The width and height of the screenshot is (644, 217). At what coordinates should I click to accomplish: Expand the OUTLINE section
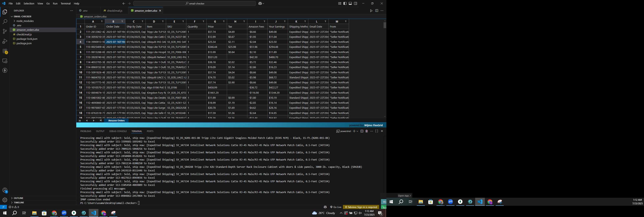(x=42, y=198)
